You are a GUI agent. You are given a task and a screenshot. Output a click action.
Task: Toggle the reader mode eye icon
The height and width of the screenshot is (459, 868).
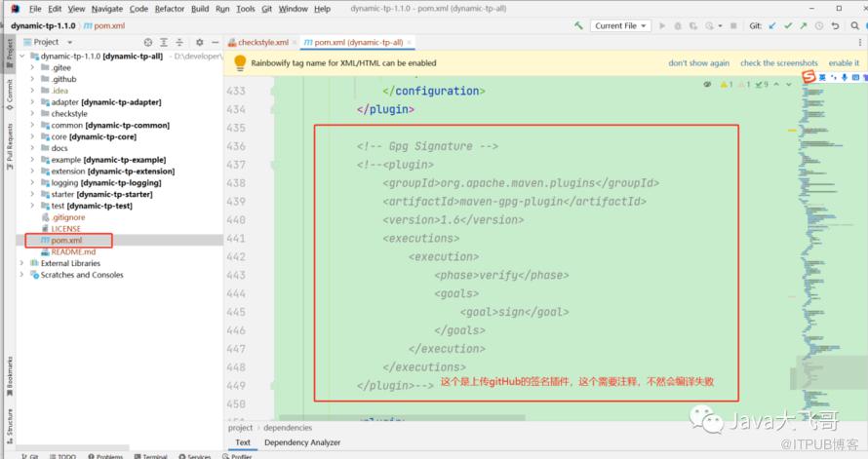[x=708, y=85]
